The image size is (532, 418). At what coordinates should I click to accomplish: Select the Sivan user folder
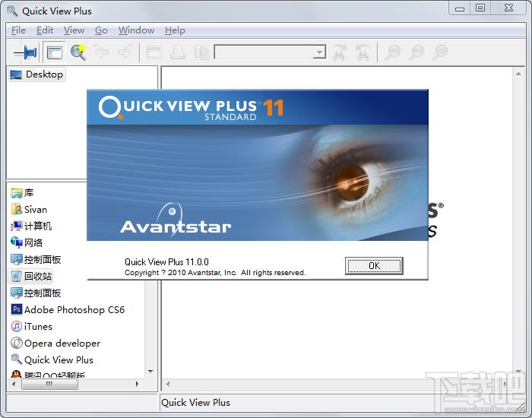(x=29, y=209)
